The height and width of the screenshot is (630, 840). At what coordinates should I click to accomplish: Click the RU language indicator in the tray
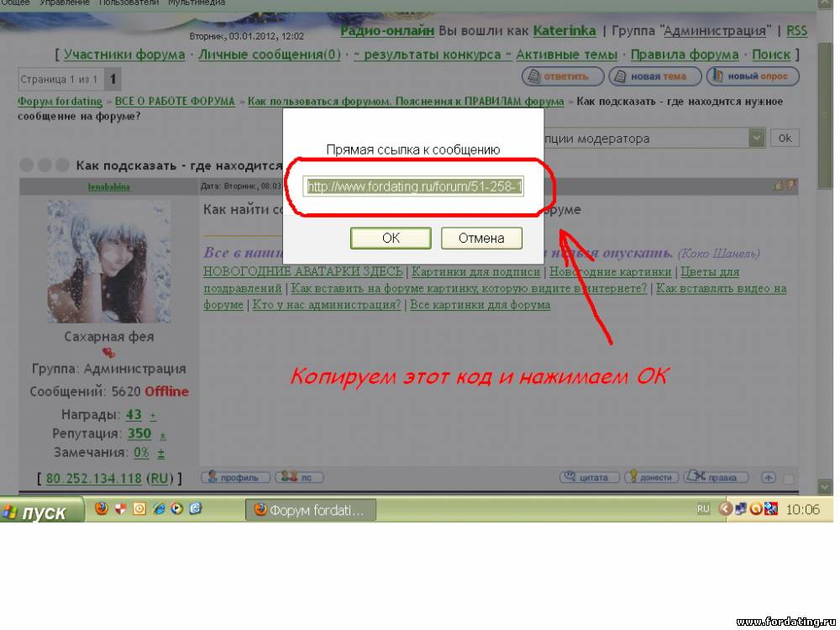(703, 509)
